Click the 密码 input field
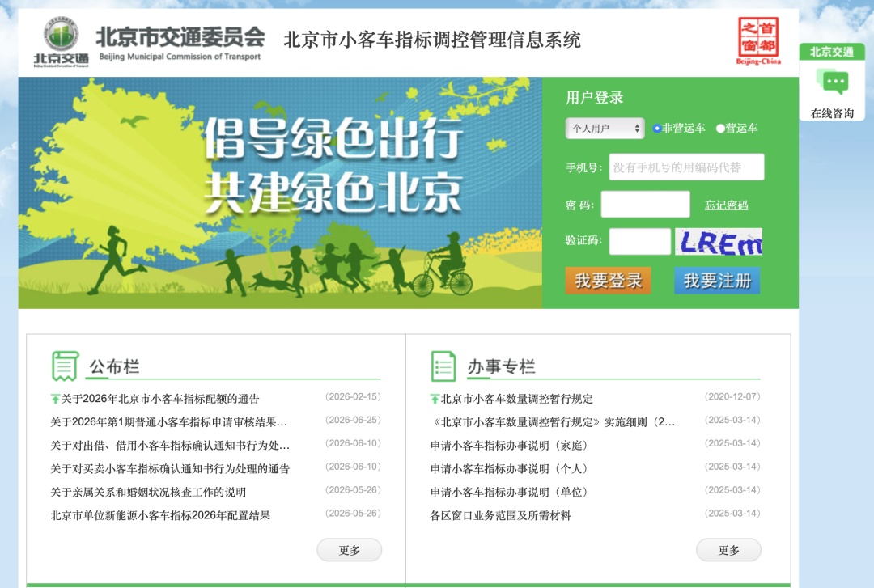874x588 pixels. coord(646,204)
